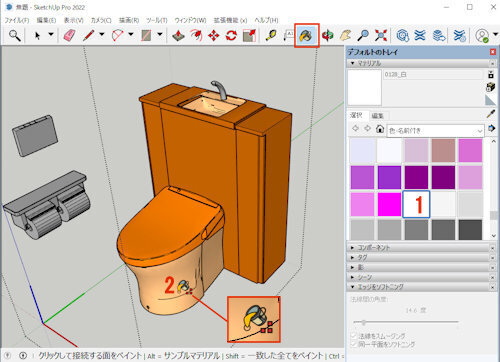Open the ファイル(F) menu

coord(17,20)
